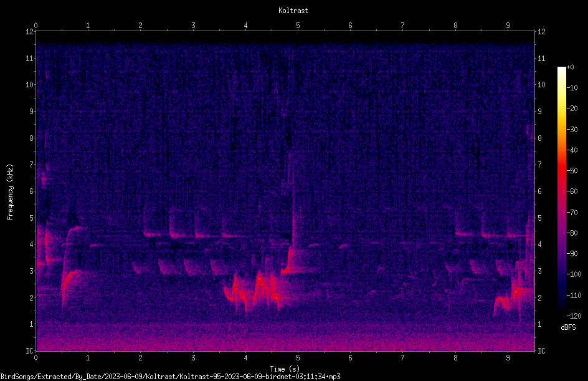
Task: Click "1" on the top time axis
Action: click(88, 26)
